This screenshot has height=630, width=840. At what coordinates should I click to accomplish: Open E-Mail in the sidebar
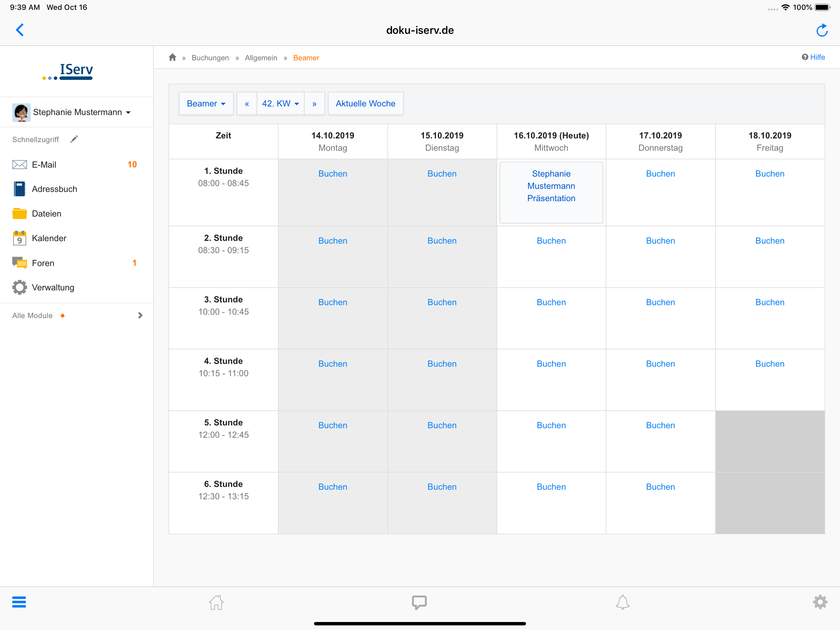[x=44, y=165]
